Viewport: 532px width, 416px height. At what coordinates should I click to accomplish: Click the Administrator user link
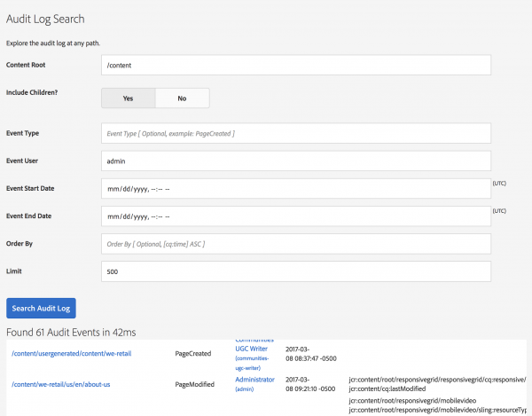click(254, 380)
